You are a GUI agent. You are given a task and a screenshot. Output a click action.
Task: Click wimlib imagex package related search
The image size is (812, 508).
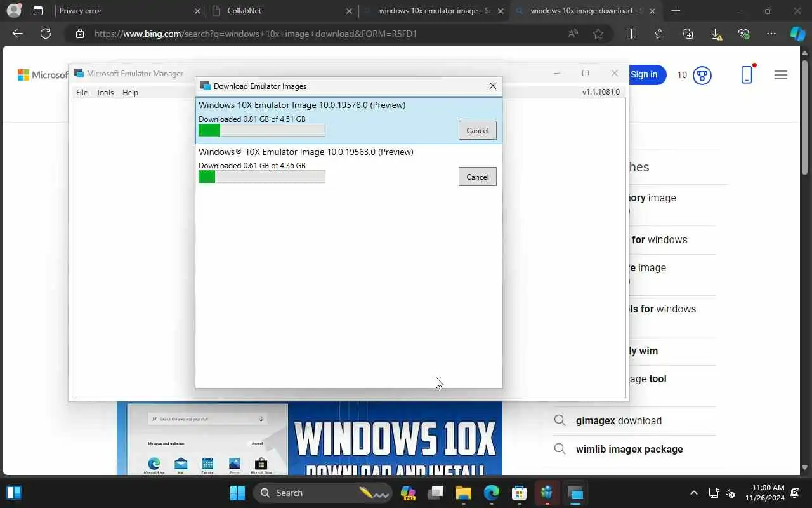[629, 449]
